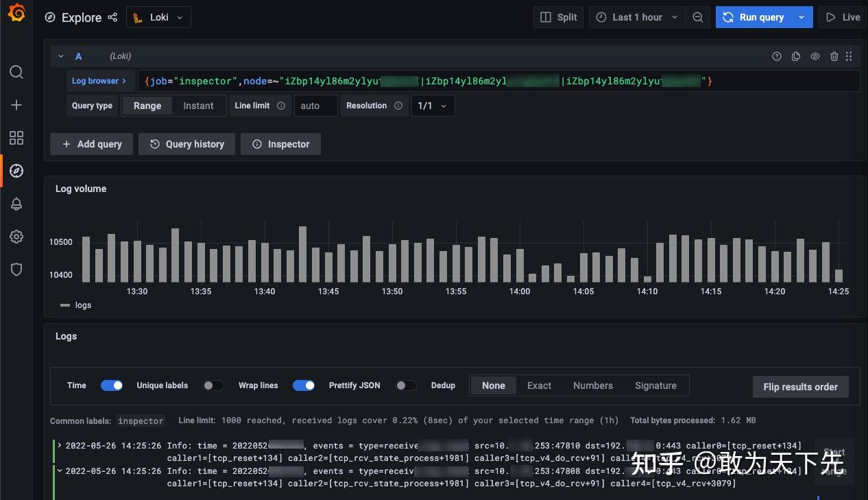This screenshot has width=868, height=500.
Task: Open the Grafana home logo
Action: [x=16, y=13]
